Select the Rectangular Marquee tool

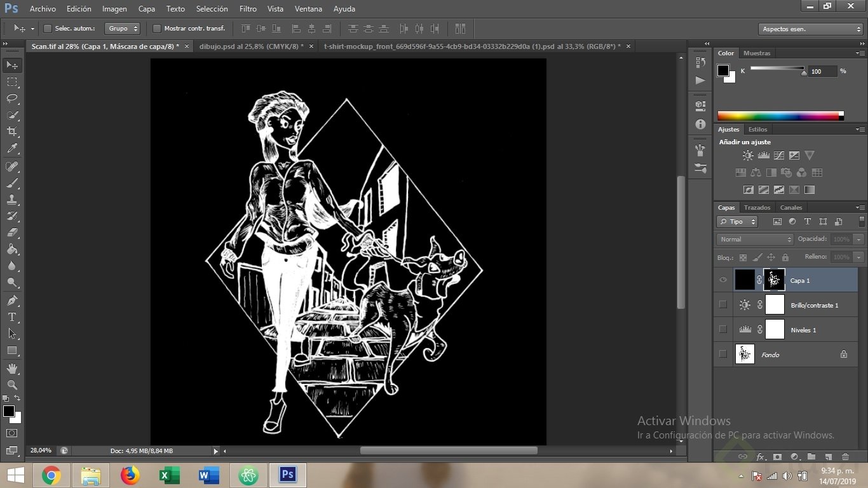[x=12, y=82]
